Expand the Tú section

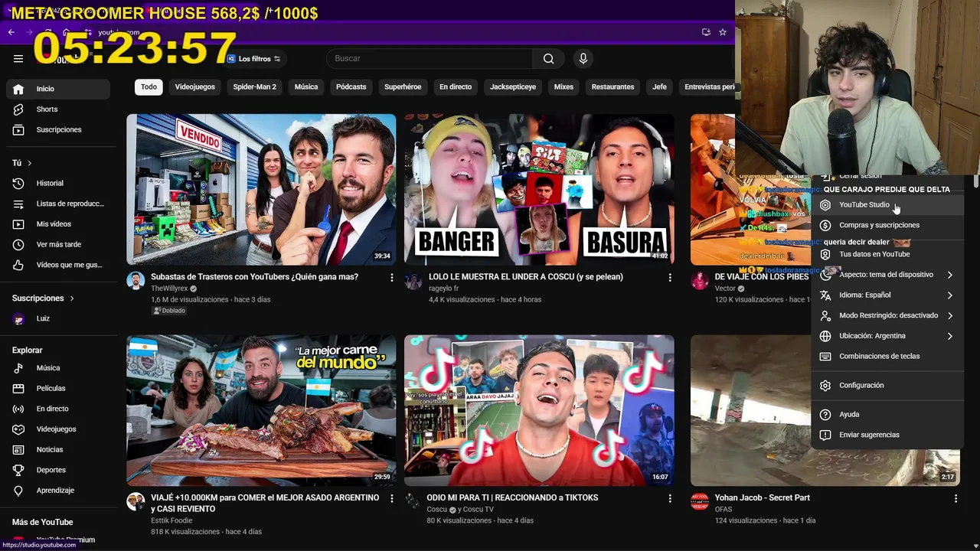coord(22,163)
